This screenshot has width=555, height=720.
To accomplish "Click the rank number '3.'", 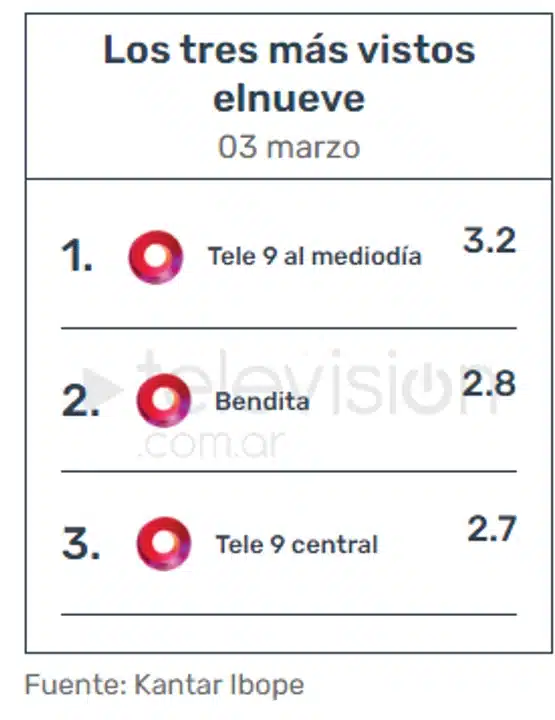I will click(81, 544).
